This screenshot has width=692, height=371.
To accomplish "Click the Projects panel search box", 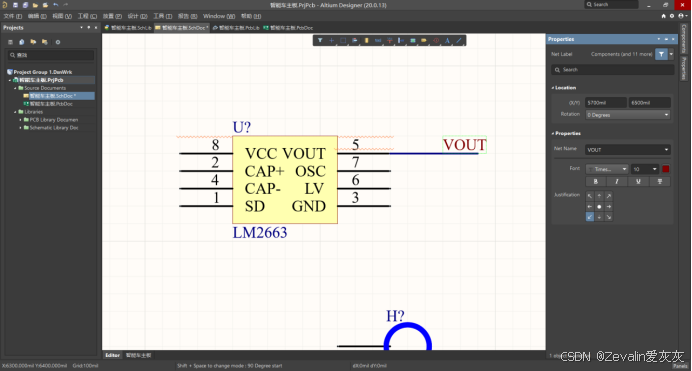I will click(51, 55).
